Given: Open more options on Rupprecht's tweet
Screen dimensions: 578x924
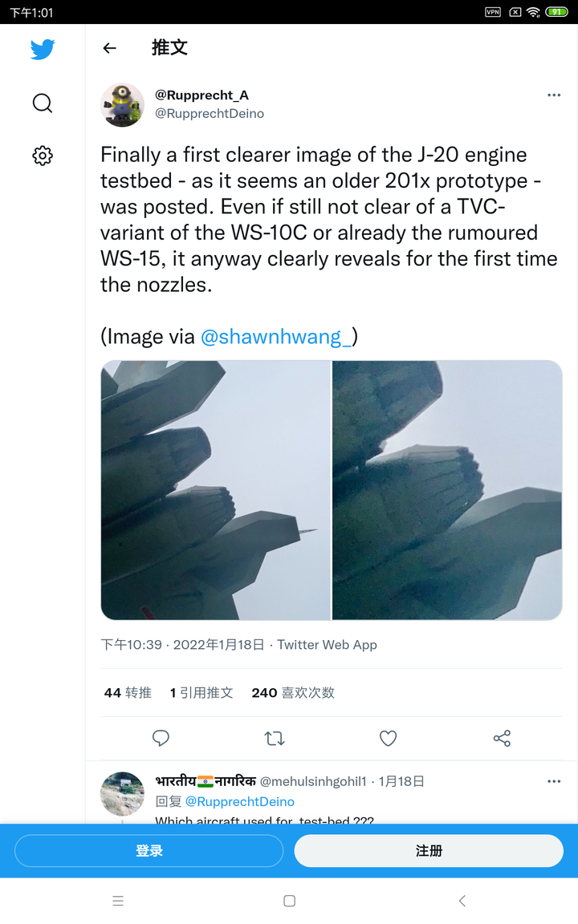Looking at the screenshot, I should (x=554, y=95).
